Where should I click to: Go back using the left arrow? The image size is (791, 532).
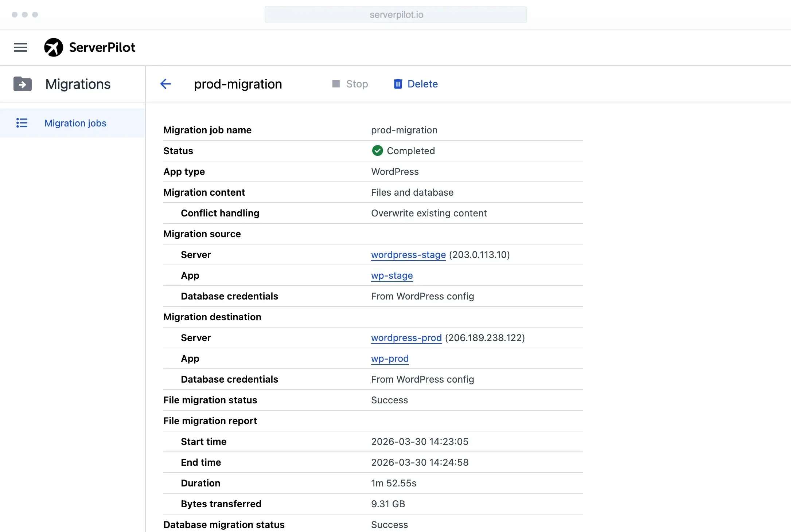[x=165, y=84]
